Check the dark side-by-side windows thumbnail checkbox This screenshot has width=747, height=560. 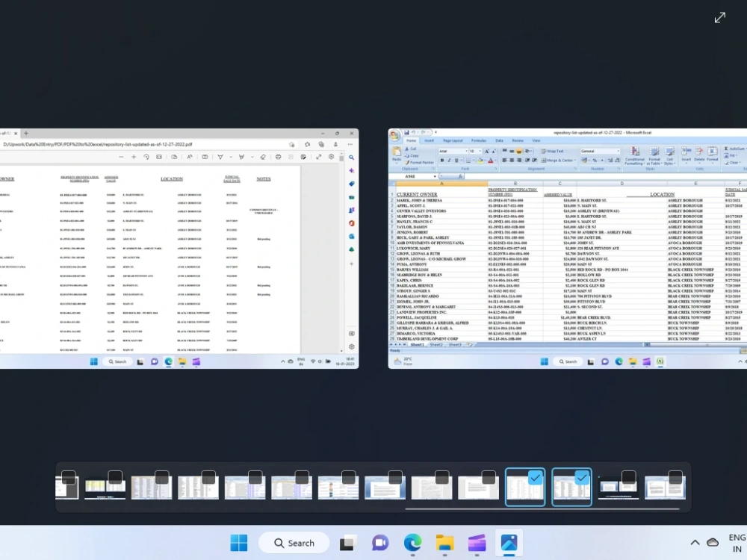coord(629,477)
